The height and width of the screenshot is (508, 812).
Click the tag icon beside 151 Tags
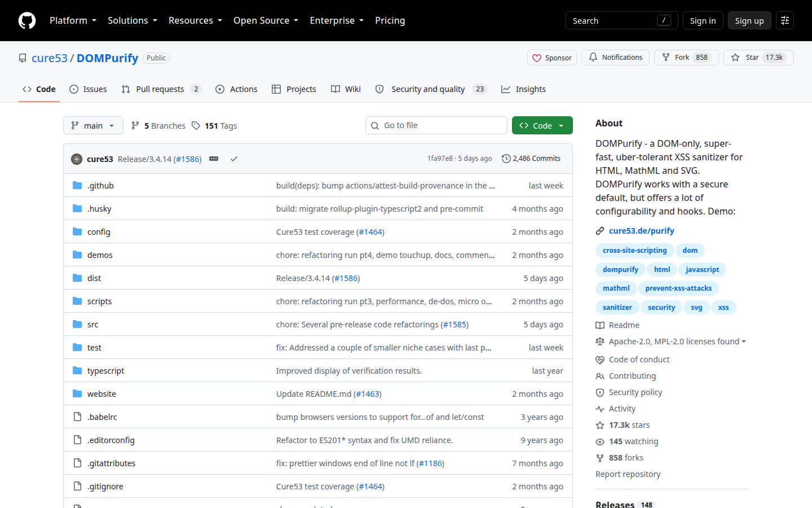tap(196, 126)
